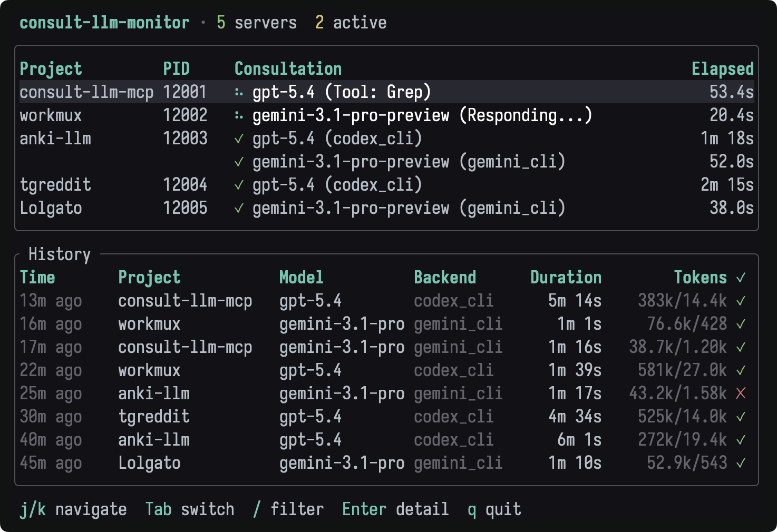The width and height of the screenshot is (777, 532).
Task: Click the Project column header in the servers table
Action: coord(51,69)
